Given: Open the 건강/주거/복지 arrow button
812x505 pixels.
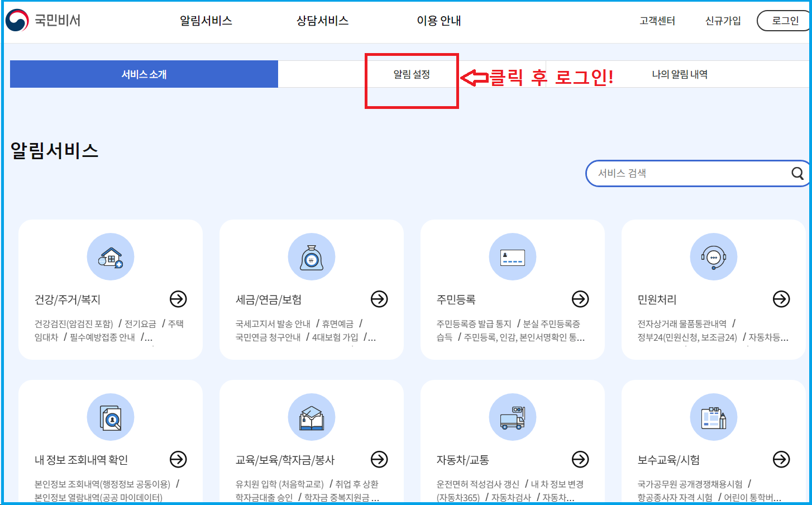Looking at the screenshot, I should pos(178,299).
